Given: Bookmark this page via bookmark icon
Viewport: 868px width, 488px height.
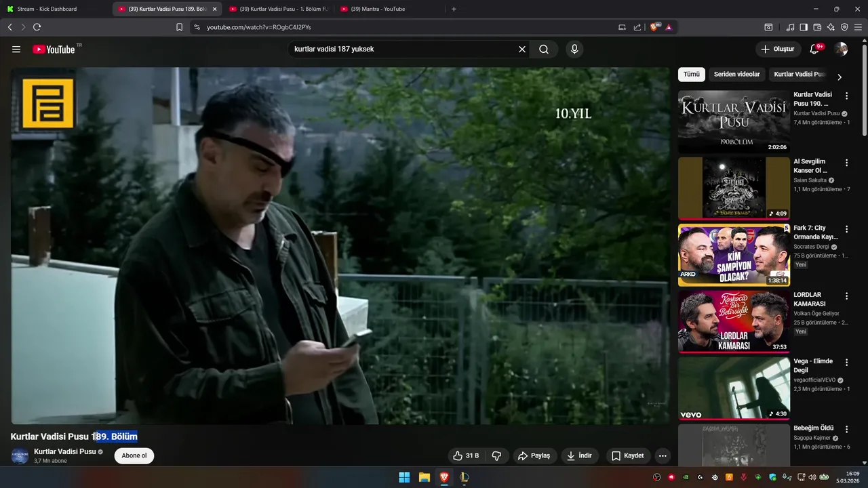Looking at the screenshot, I should 179,27.
